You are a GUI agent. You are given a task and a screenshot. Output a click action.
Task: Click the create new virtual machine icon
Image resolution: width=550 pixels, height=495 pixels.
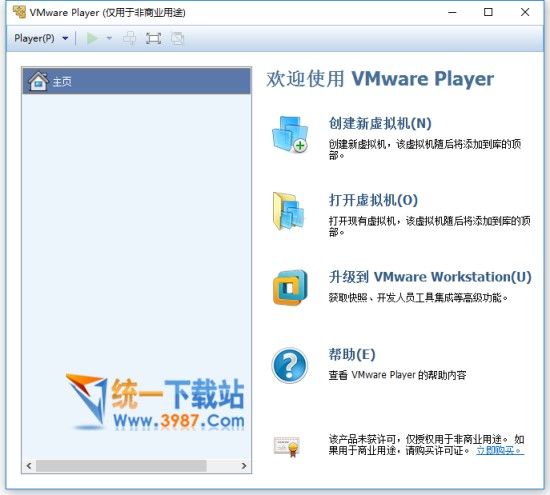(x=290, y=134)
